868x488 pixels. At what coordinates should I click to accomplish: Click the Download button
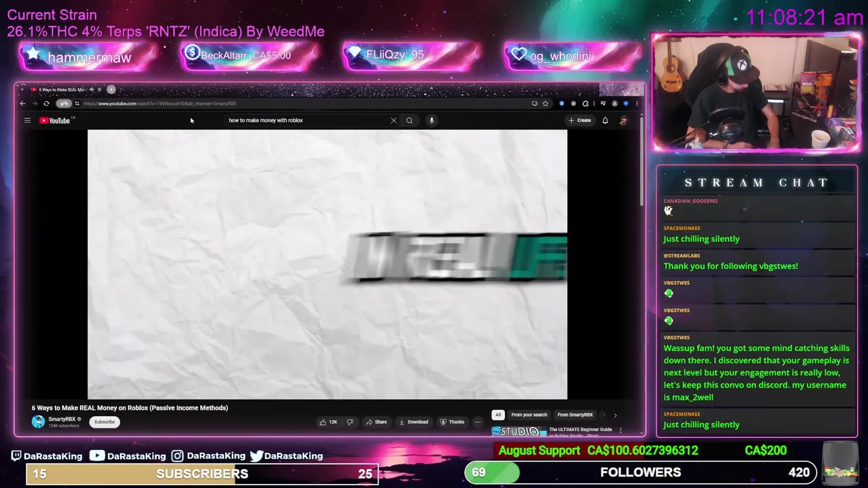(x=413, y=422)
